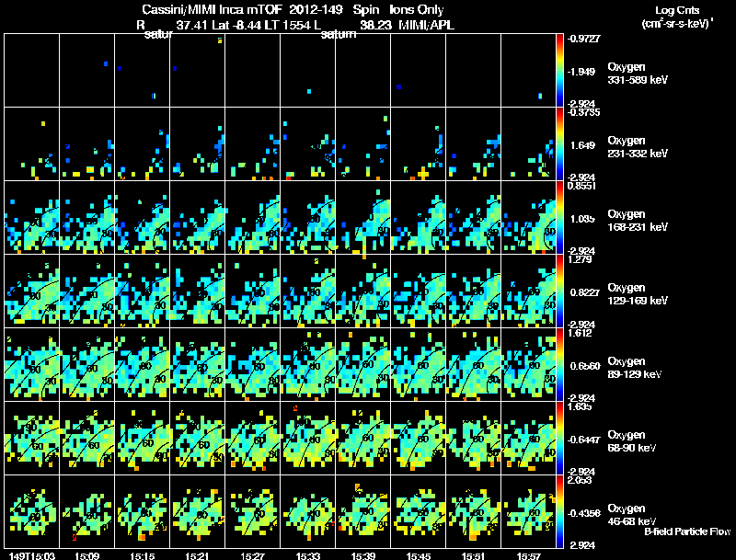Select the 168-231 keV panel at 15:57

(x=528, y=218)
